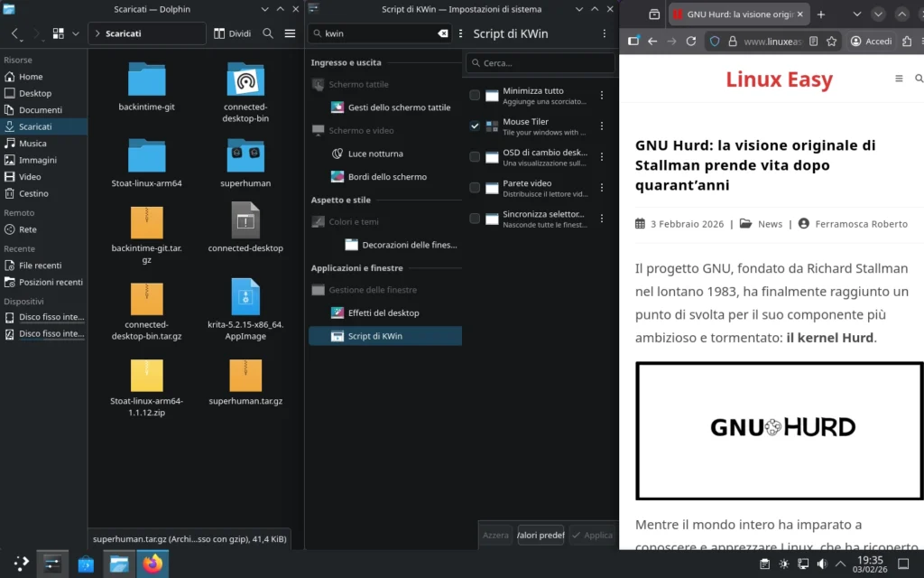The width and height of the screenshot is (924, 578).
Task: Open the Dolphin hamburger menu
Action: click(x=289, y=33)
